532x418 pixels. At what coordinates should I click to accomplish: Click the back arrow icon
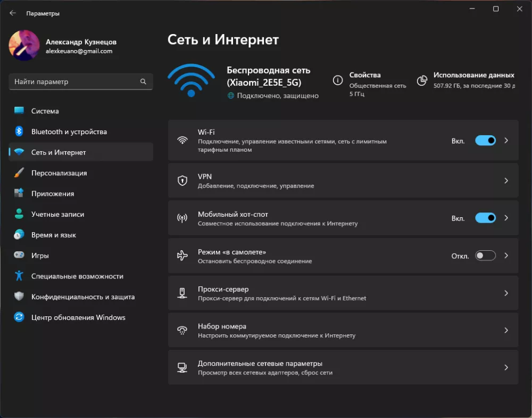tap(13, 13)
